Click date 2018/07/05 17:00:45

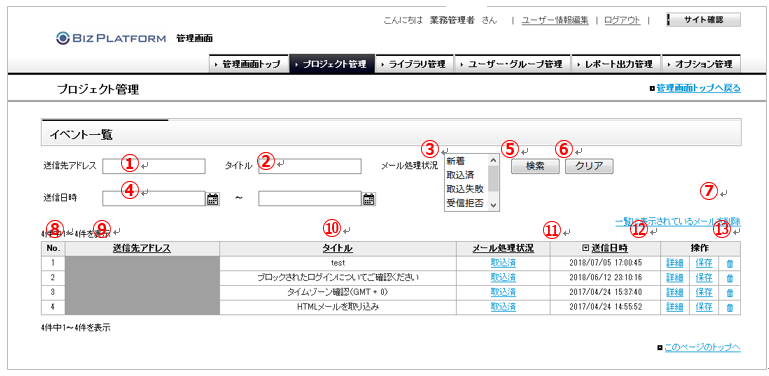[606, 263]
